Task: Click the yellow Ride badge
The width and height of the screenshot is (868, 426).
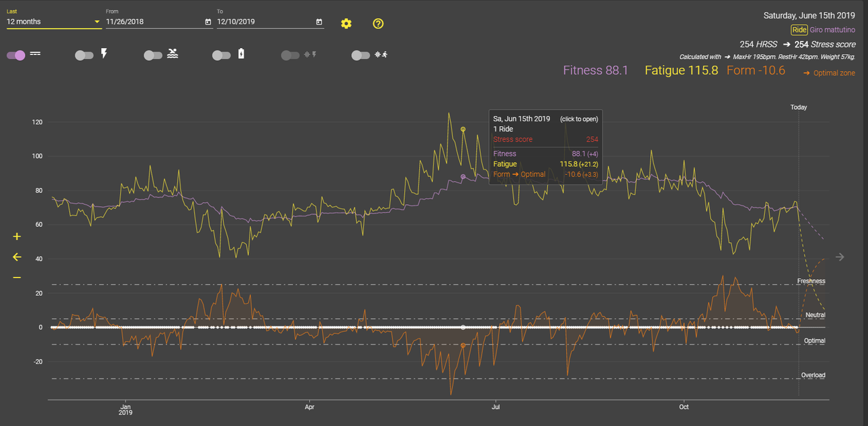Action: (x=800, y=30)
